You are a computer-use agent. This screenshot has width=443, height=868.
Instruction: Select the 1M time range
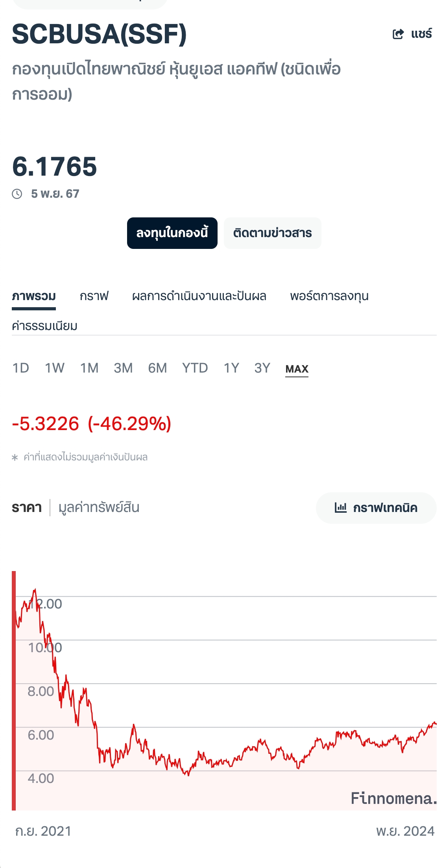point(89,368)
